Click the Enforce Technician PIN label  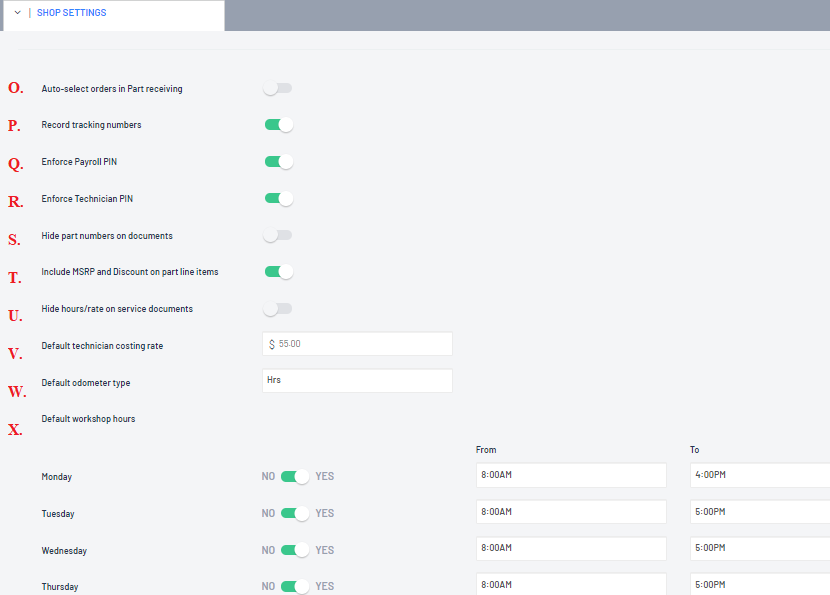[87, 199]
